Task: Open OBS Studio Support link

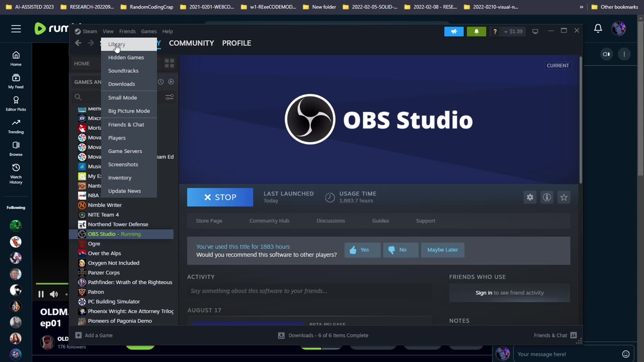Action: pos(426,221)
